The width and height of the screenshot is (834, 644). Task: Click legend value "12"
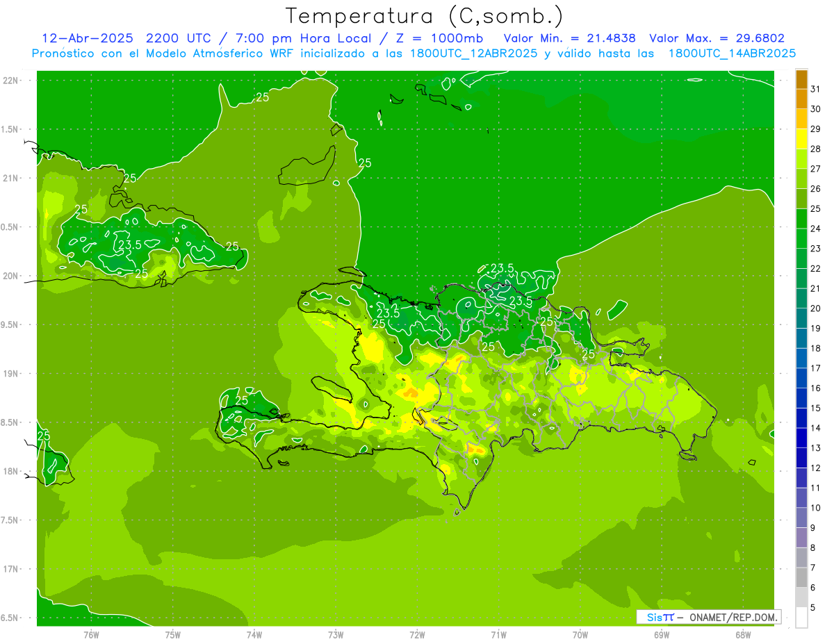point(816,468)
